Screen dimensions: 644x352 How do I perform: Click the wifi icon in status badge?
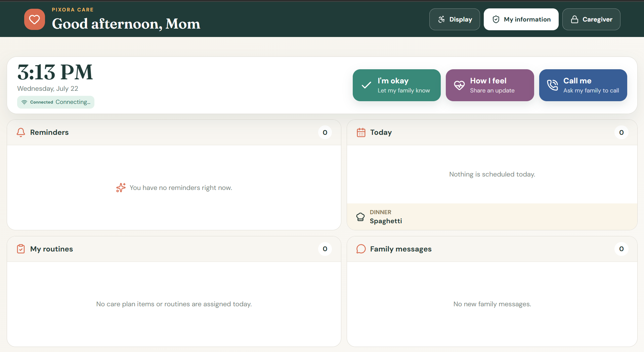coord(24,102)
